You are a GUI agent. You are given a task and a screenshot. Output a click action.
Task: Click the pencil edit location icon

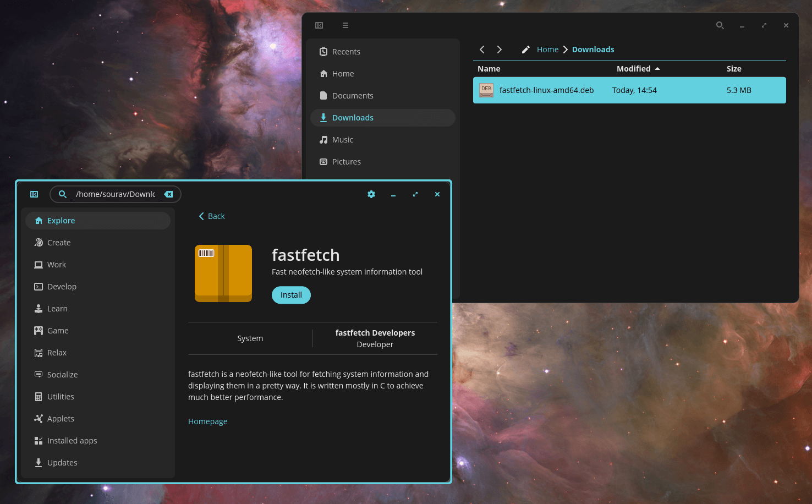pyautogui.click(x=525, y=50)
